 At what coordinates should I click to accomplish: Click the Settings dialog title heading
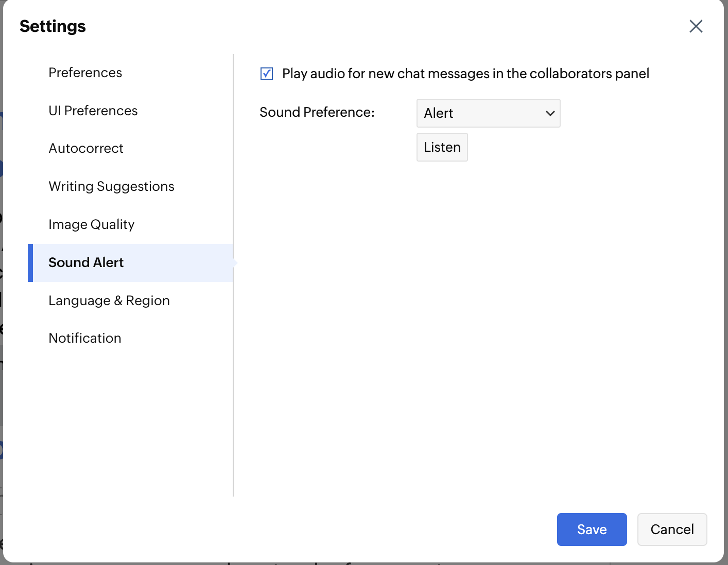pos(53,26)
